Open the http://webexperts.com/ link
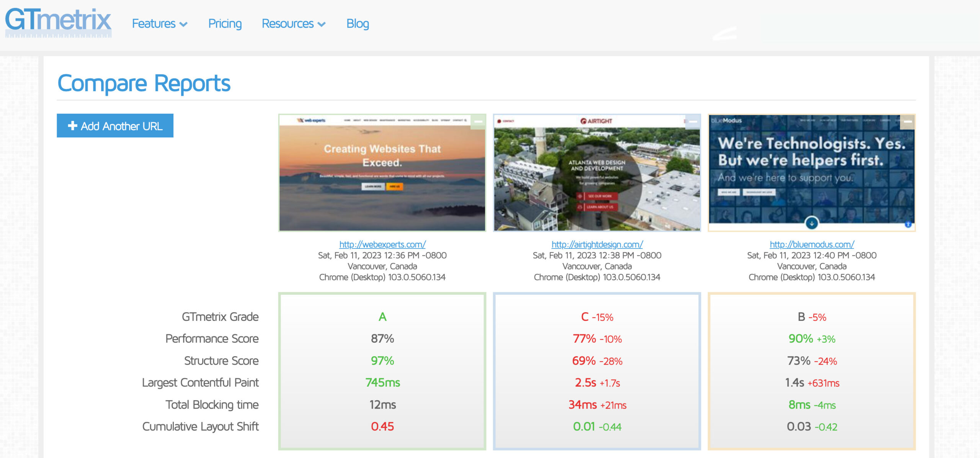Screen dimensions: 980x458 coord(382,244)
